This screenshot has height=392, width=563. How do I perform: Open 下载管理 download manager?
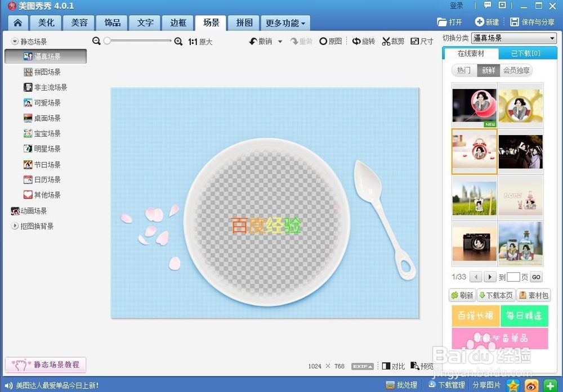(x=446, y=385)
